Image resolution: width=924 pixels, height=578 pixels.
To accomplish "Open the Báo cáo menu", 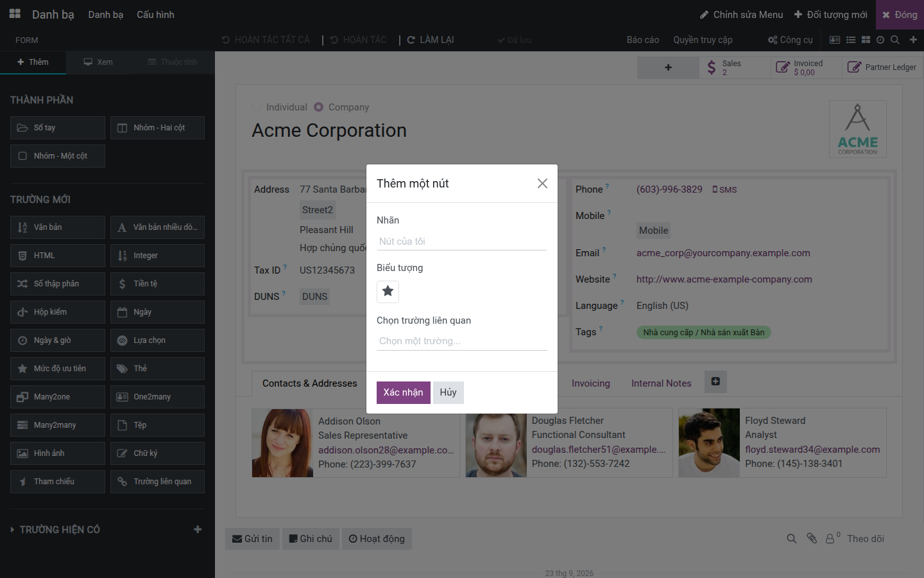I will point(643,40).
